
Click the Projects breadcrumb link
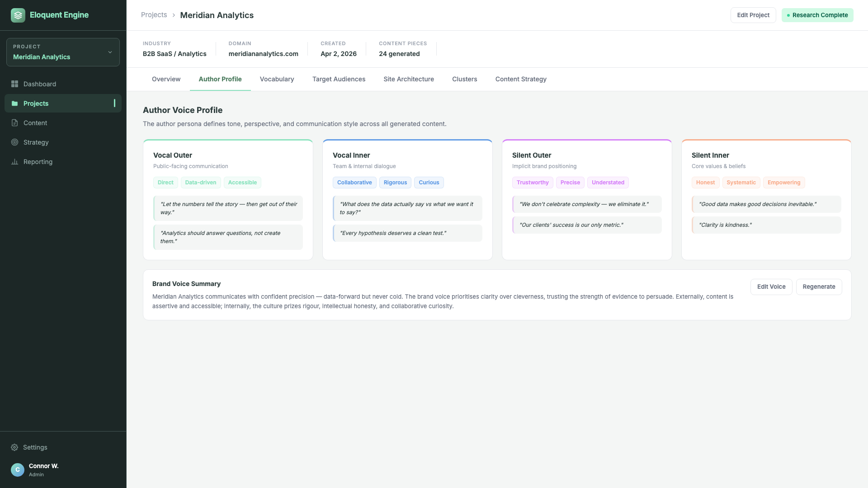(154, 15)
